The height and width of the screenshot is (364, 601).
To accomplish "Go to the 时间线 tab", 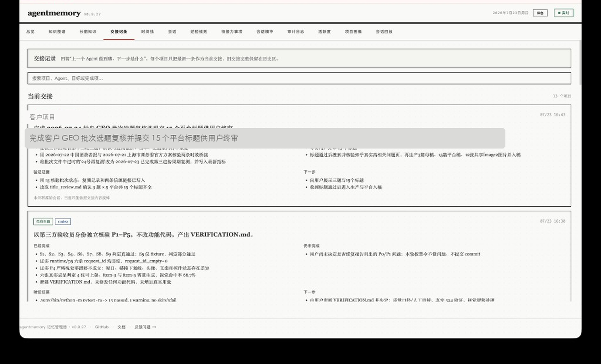I will [x=147, y=32].
